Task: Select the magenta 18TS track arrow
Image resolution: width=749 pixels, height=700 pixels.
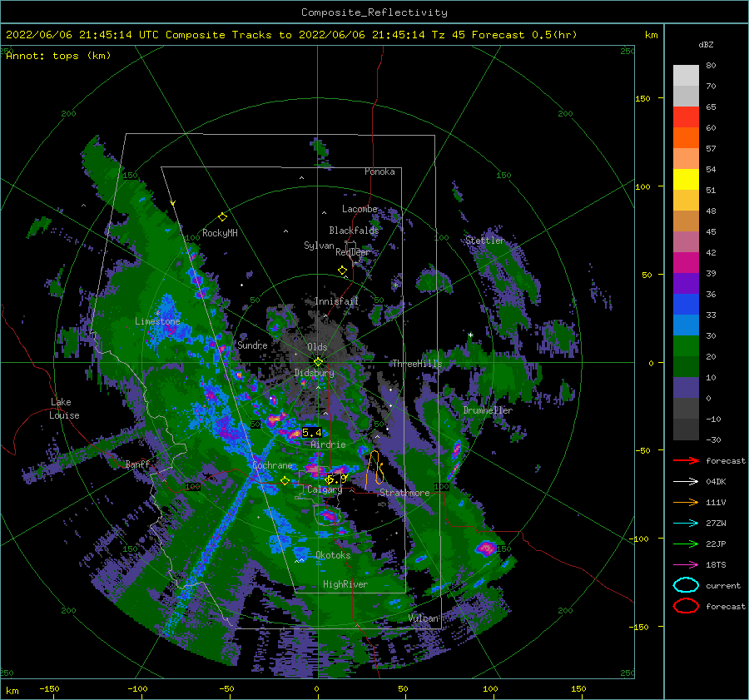Action: click(686, 565)
